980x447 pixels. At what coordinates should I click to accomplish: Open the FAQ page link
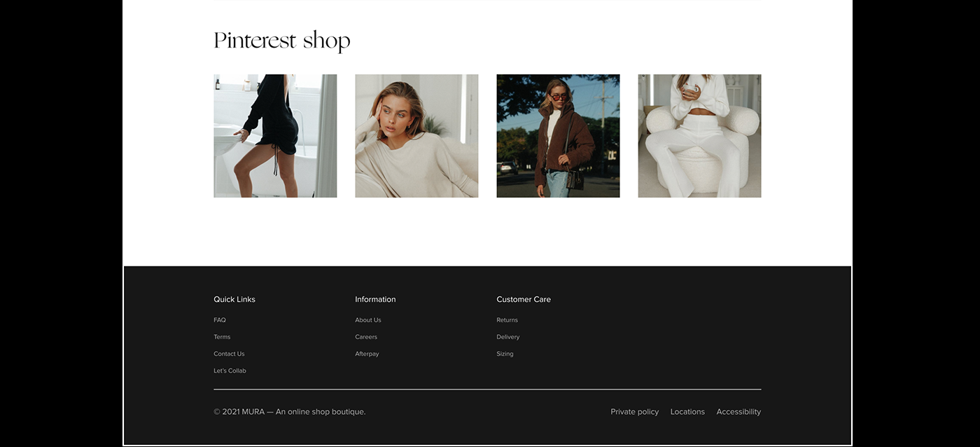[x=219, y=319]
